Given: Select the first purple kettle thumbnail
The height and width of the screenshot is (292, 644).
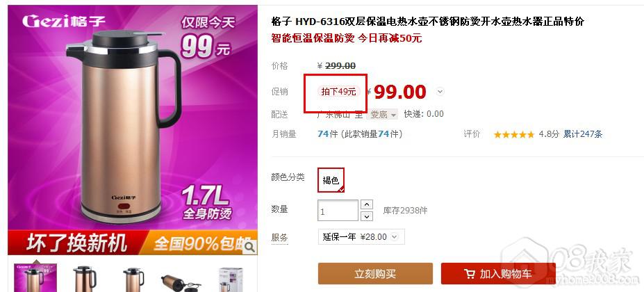Looking at the screenshot, I should (35, 277).
